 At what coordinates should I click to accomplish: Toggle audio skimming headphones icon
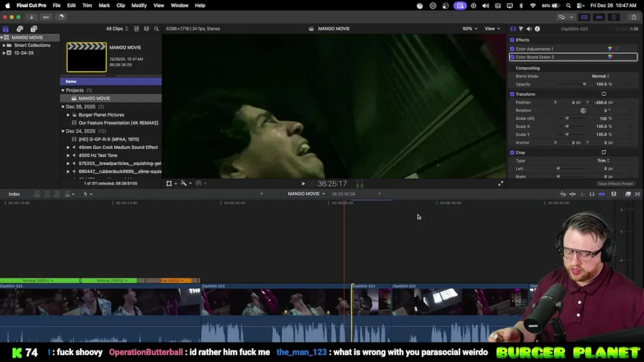tap(592, 194)
